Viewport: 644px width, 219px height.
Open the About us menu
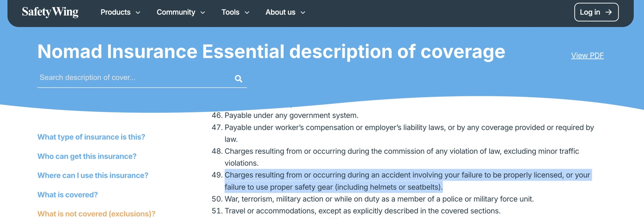pyautogui.click(x=286, y=12)
